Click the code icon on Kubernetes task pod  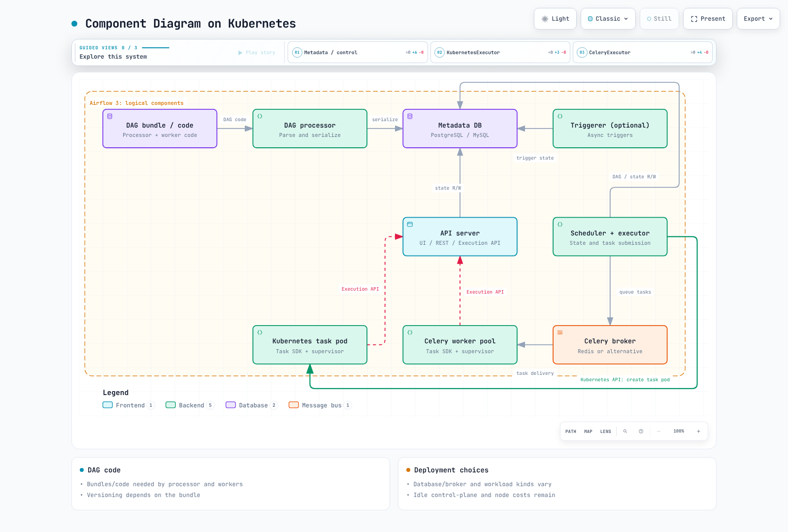click(x=260, y=332)
